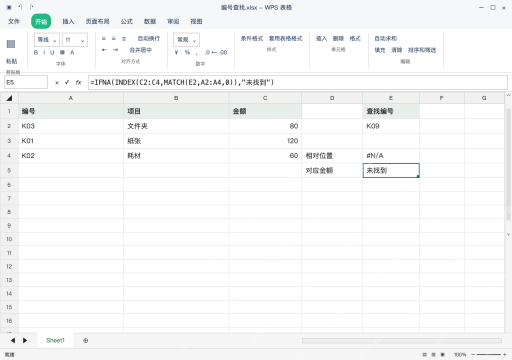
Task: Click the right-align icon in 对齐方式
Action: tap(124, 39)
